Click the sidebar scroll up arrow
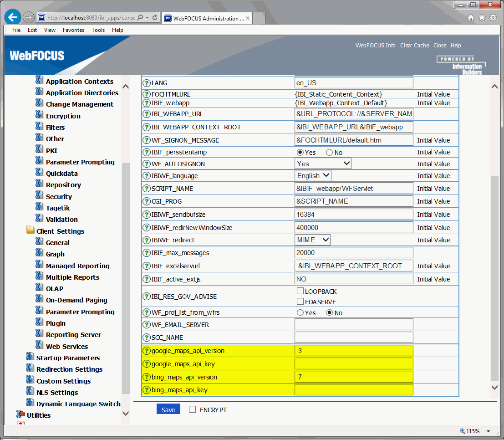 126,87
